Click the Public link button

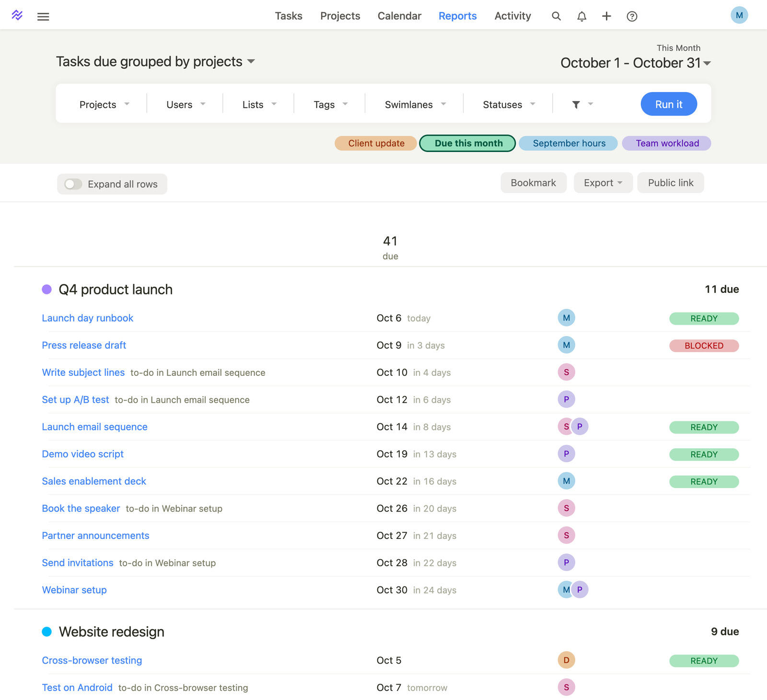671,183
